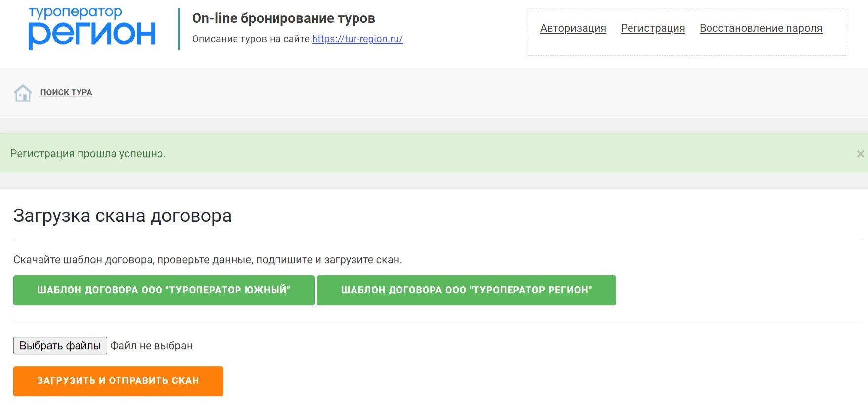Dismiss the registration success alert
The image size is (868, 420).
pos(860,154)
